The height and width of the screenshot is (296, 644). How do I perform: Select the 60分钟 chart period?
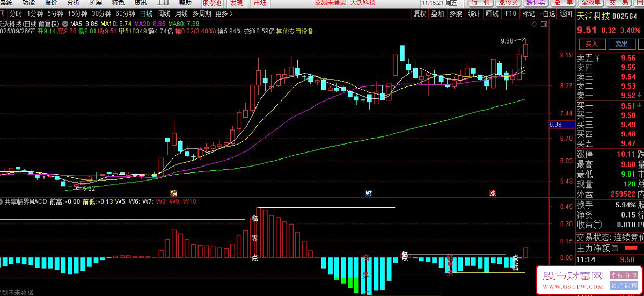point(125,14)
